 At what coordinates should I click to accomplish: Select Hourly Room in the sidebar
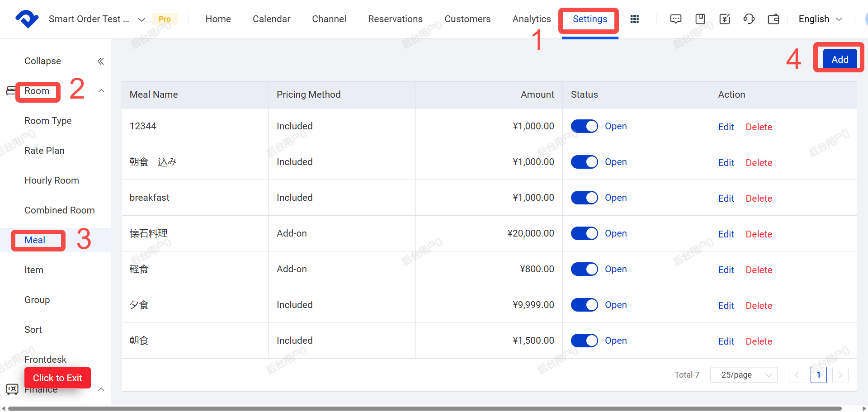(x=52, y=180)
